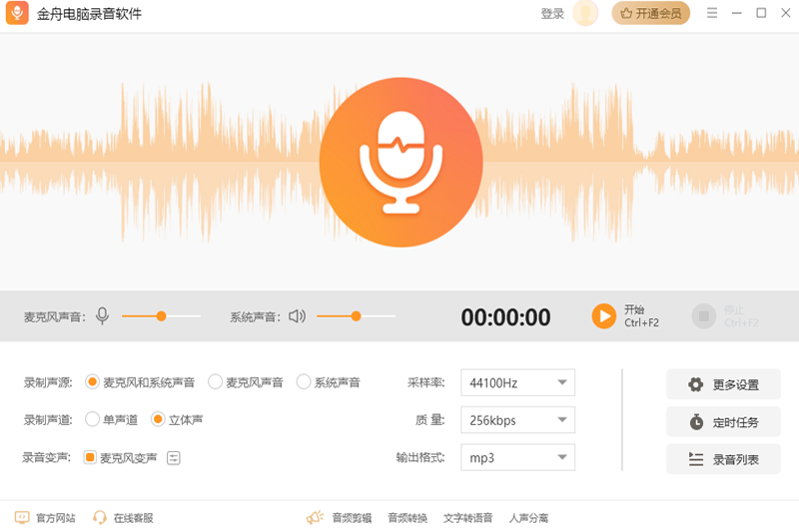Mute the system sound speaker icon
This screenshot has width=799, height=532.
click(297, 316)
